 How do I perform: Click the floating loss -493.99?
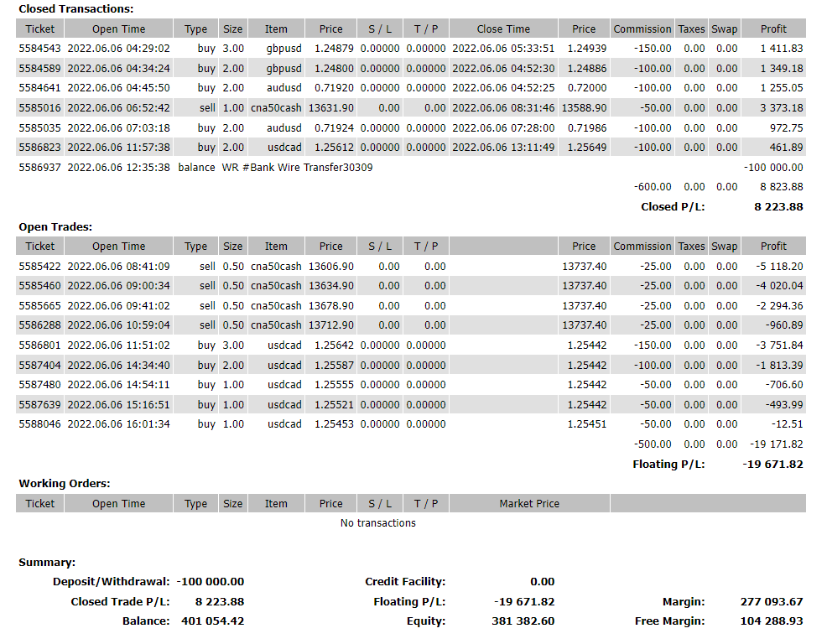tap(783, 405)
